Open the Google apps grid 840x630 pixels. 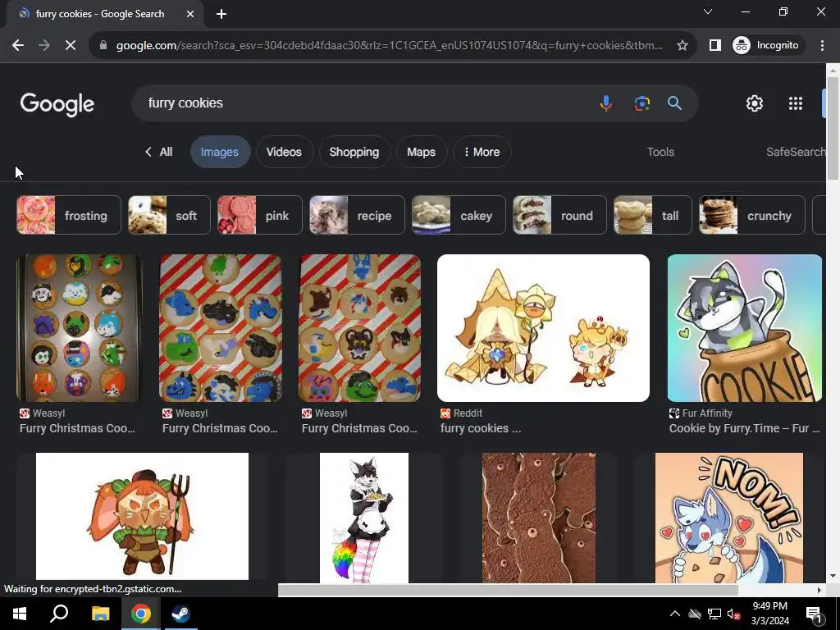pyautogui.click(x=796, y=103)
